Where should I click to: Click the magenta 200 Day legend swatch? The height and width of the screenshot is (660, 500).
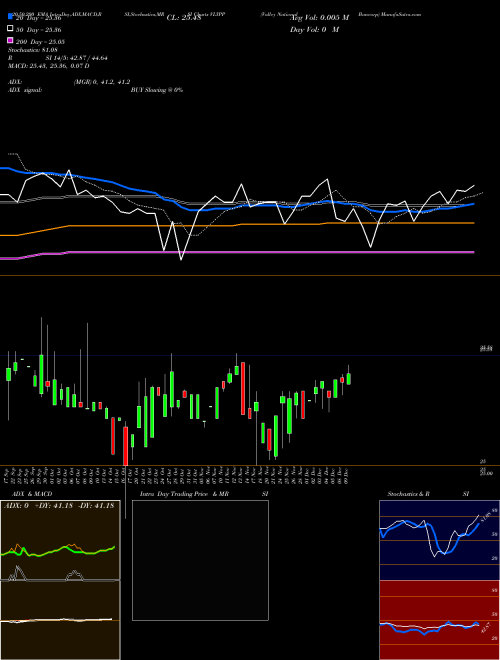click(x=10, y=40)
